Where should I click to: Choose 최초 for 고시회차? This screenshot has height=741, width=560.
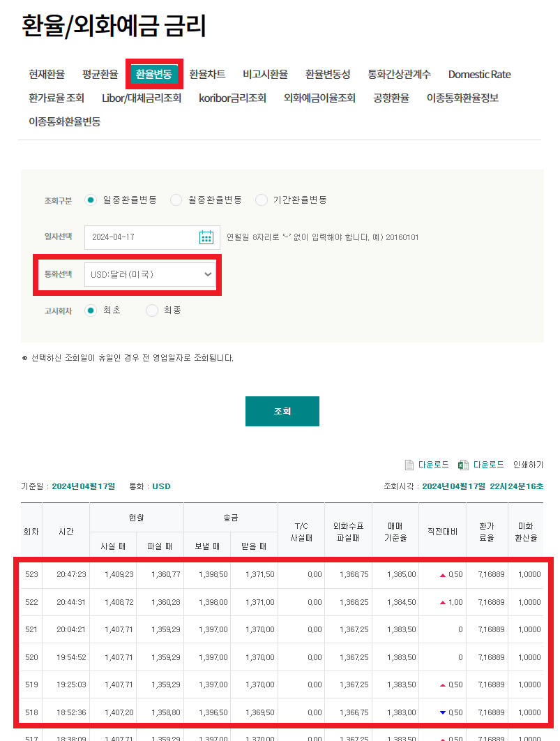91,310
